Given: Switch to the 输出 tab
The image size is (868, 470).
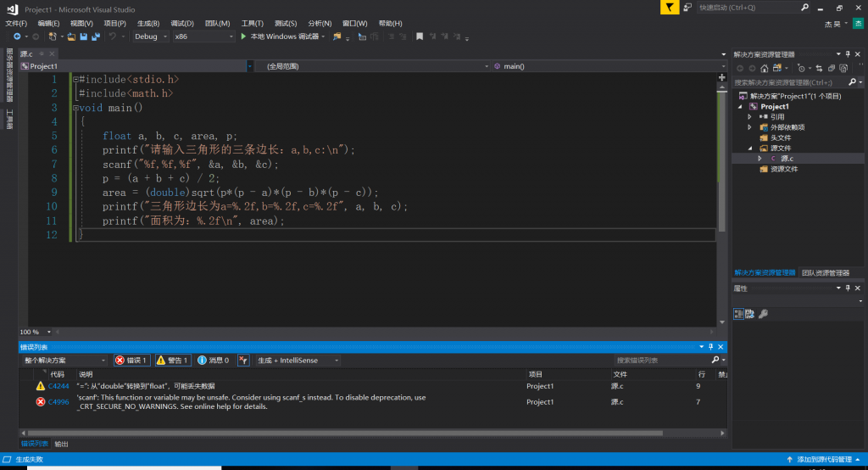Looking at the screenshot, I should point(61,444).
